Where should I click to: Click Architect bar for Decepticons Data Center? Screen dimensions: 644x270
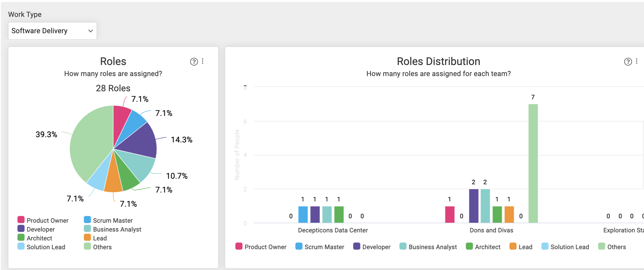(339, 214)
